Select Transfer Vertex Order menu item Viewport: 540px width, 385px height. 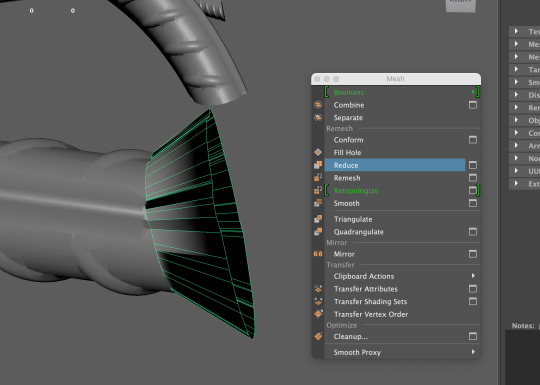pos(371,314)
